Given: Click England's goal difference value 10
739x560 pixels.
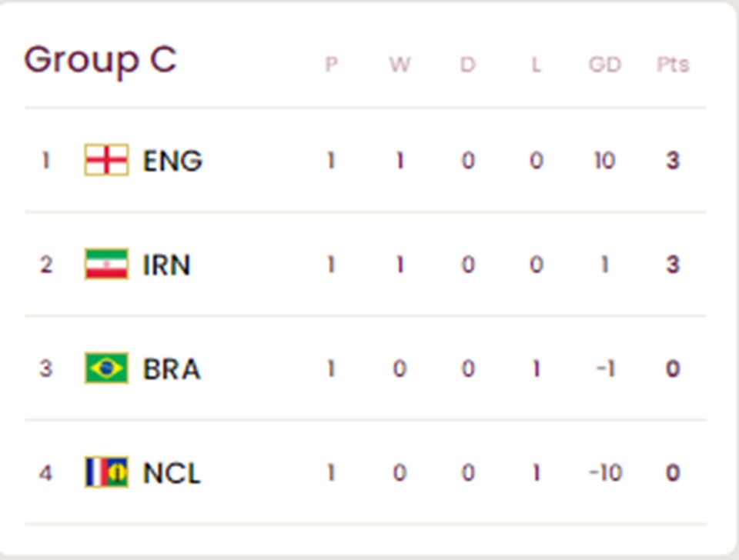Looking at the screenshot, I should (605, 161).
